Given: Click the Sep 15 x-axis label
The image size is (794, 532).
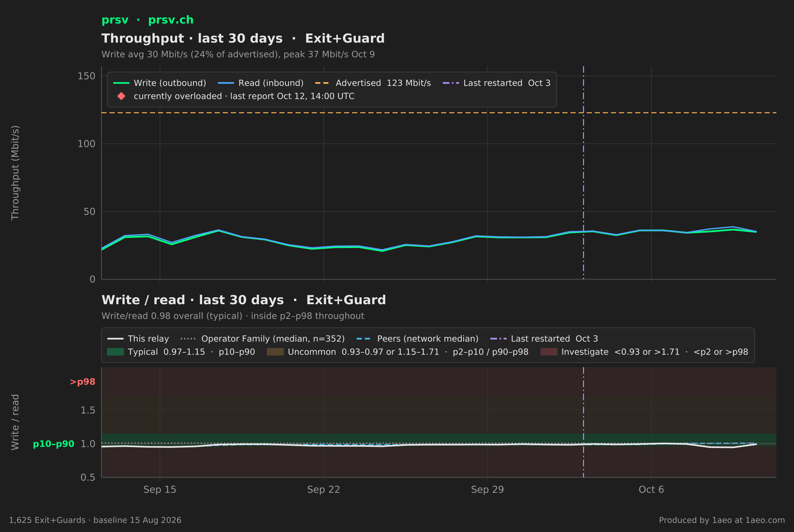Looking at the screenshot, I should coord(160,490).
